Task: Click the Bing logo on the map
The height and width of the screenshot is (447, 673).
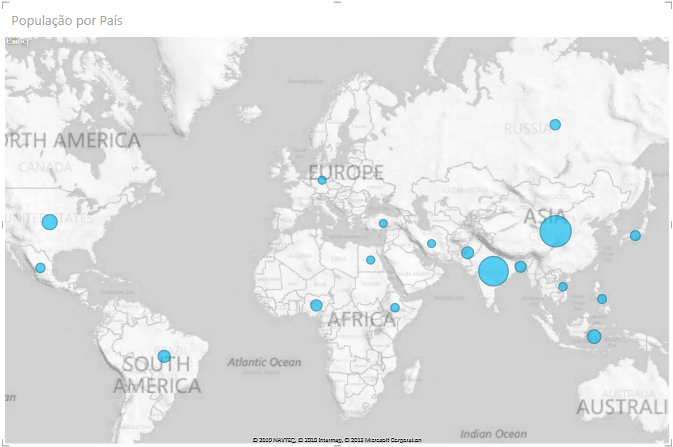Action: (16, 42)
